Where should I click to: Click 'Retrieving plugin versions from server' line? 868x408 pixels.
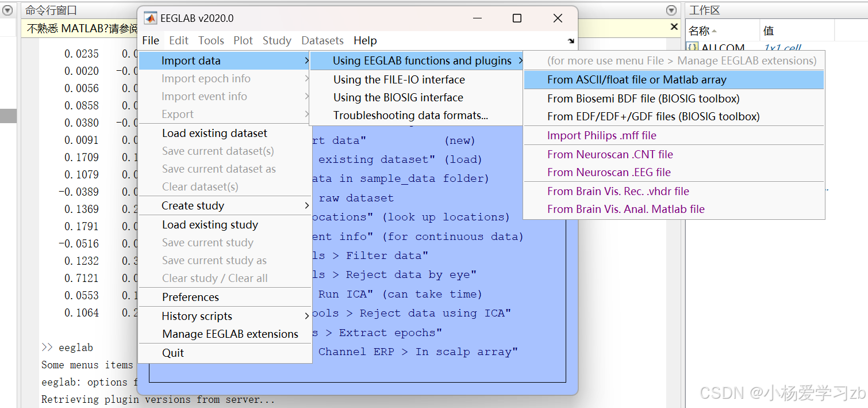[x=158, y=399]
